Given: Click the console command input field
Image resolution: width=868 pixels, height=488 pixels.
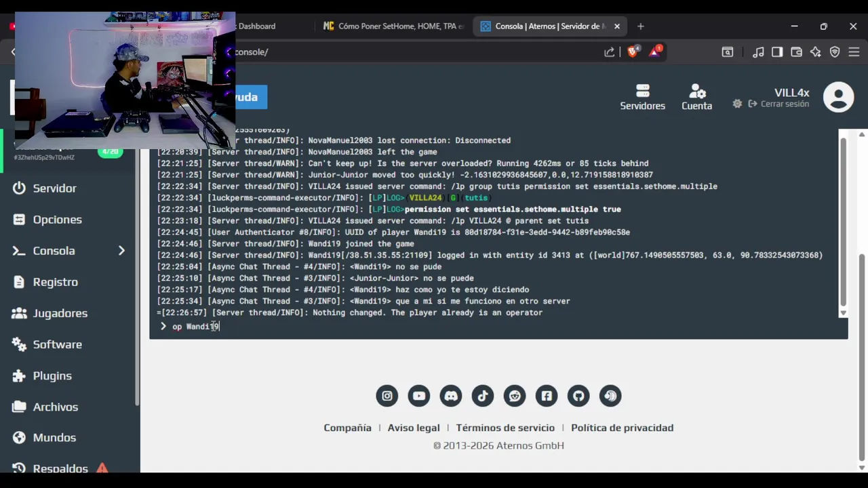Looking at the screenshot, I should coord(498,327).
